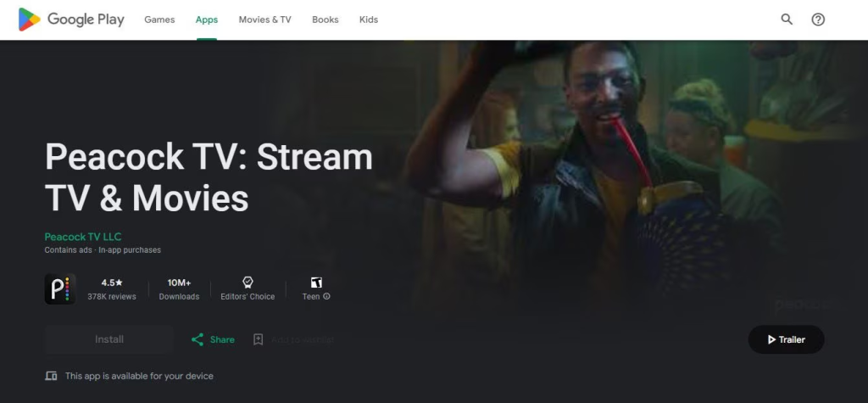Click the app title Peacock TV heading
The height and width of the screenshot is (403, 868).
209,177
